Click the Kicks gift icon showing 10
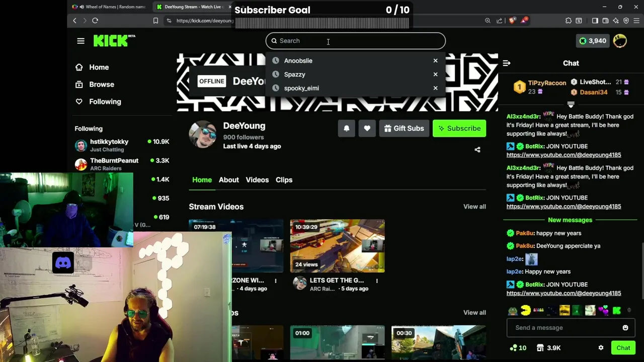This screenshot has height=362, width=644. pyautogui.click(x=518, y=348)
